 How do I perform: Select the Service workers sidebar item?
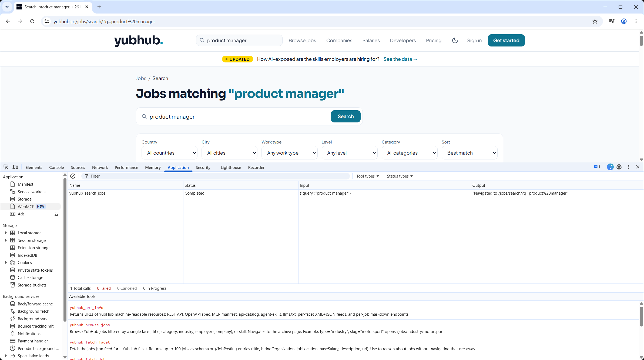click(x=32, y=192)
